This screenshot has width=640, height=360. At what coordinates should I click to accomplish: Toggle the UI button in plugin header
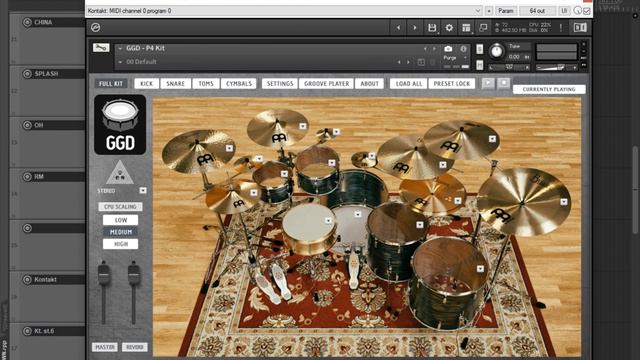pos(564,11)
